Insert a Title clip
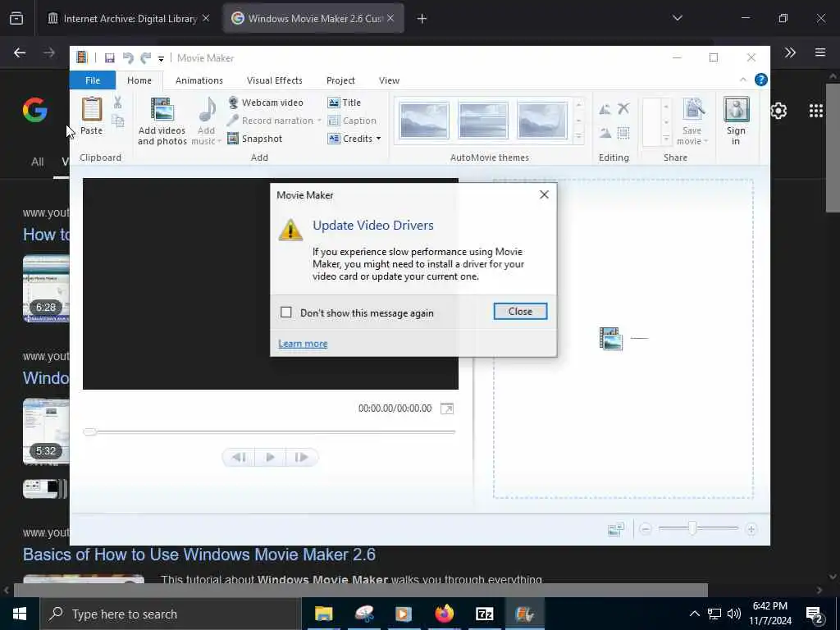Screen dimensions: 840x630 (x=345, y=103)
